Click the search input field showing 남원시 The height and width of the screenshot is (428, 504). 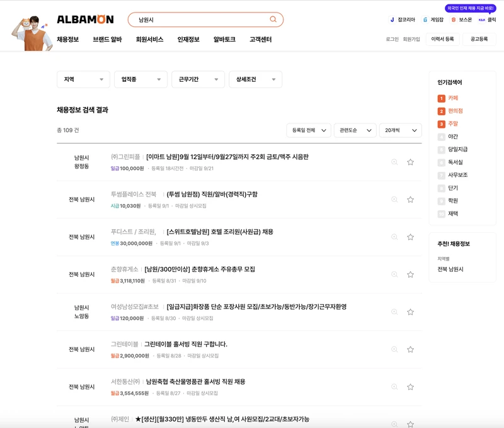[202, 21]
